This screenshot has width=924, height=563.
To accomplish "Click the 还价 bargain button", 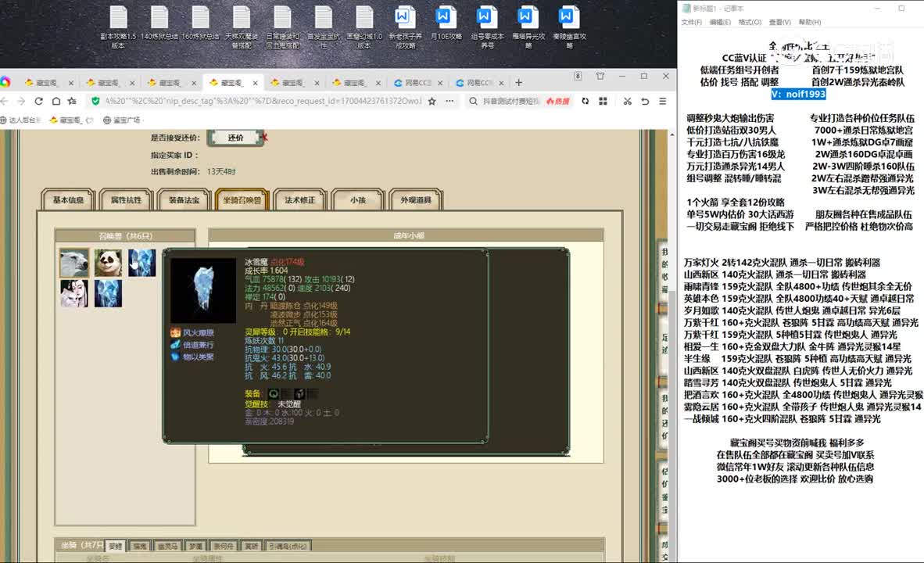I will click(235, 138).
